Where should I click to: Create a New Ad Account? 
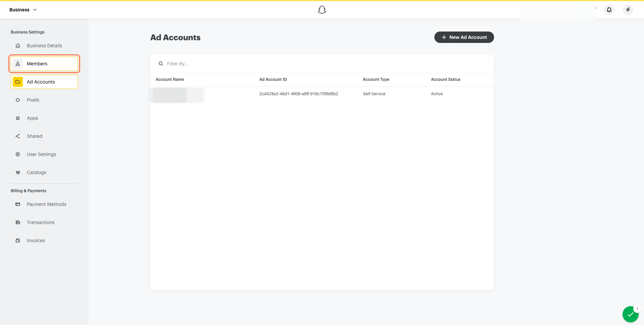click(x=464, y=37)
